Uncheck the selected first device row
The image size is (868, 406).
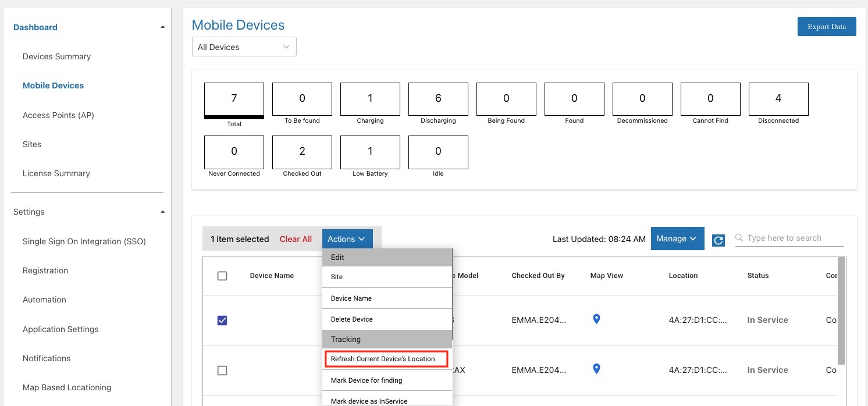coord(222,320)
